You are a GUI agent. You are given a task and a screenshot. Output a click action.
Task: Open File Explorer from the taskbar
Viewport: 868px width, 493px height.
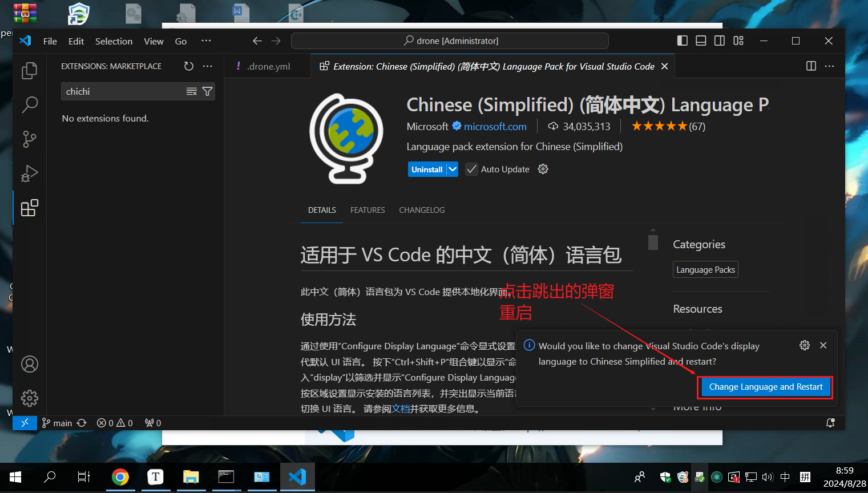(x=191, y=477)
